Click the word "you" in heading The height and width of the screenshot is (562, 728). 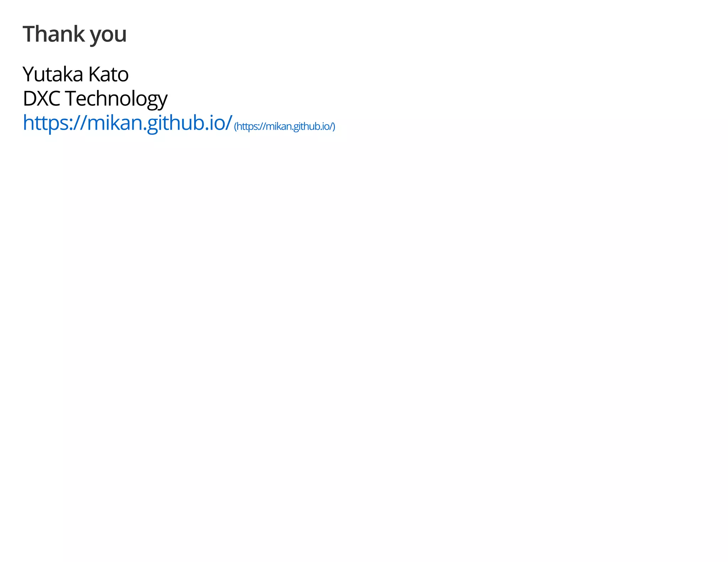(108, 36)
